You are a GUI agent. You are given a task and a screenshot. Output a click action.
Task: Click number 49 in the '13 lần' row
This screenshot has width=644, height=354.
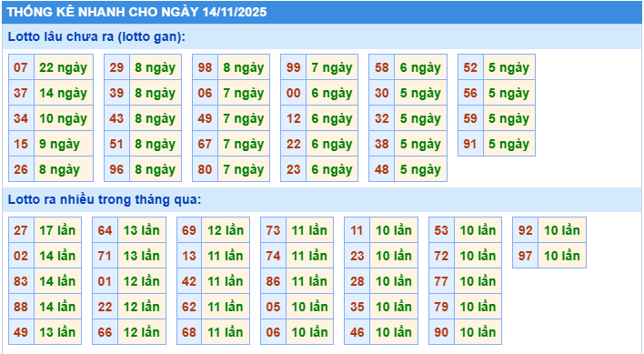pos(21,332)
